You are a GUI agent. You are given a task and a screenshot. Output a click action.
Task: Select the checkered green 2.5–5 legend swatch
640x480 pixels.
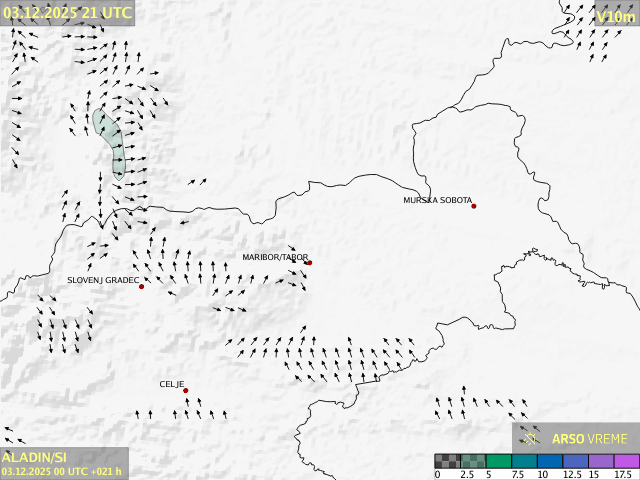pyautogui.click(x=473, y=461)
